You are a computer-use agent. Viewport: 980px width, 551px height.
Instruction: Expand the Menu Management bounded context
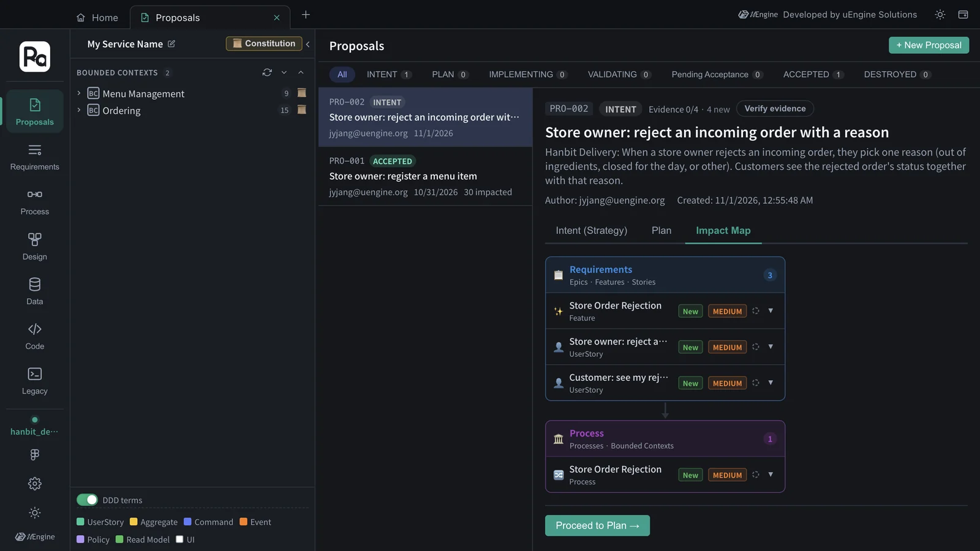pos(79,93)
